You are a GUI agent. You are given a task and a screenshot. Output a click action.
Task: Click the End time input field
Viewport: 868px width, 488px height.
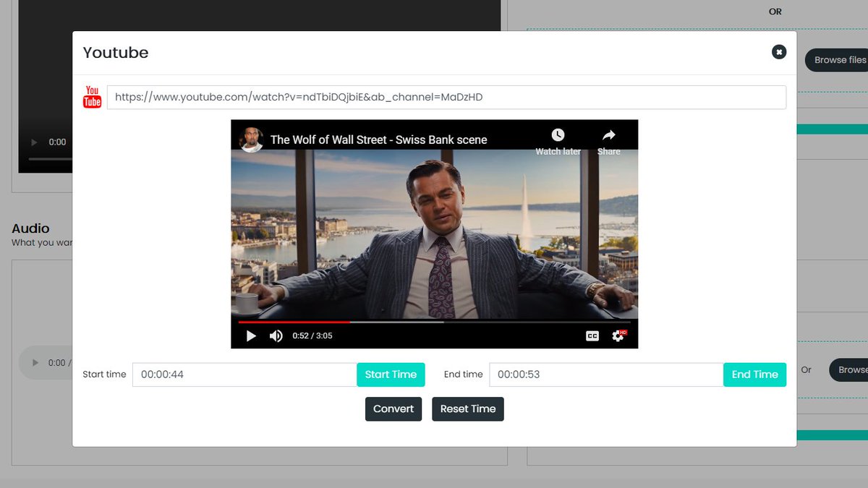coord(606,374)
